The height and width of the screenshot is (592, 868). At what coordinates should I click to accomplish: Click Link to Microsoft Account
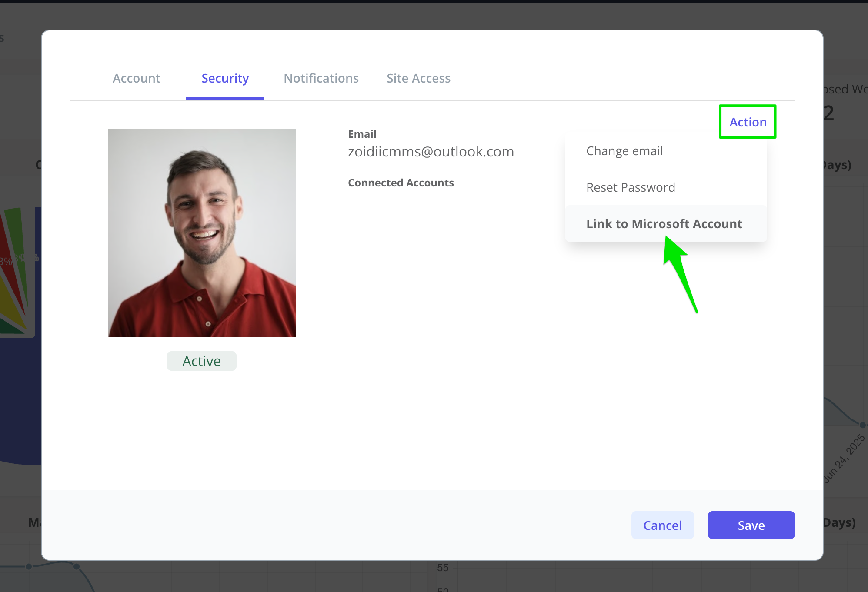point(666,224)
